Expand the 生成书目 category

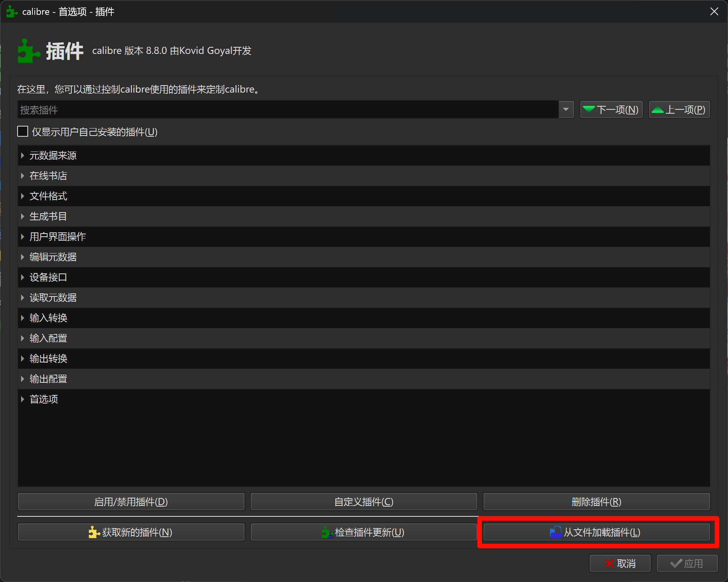point(23,216)
